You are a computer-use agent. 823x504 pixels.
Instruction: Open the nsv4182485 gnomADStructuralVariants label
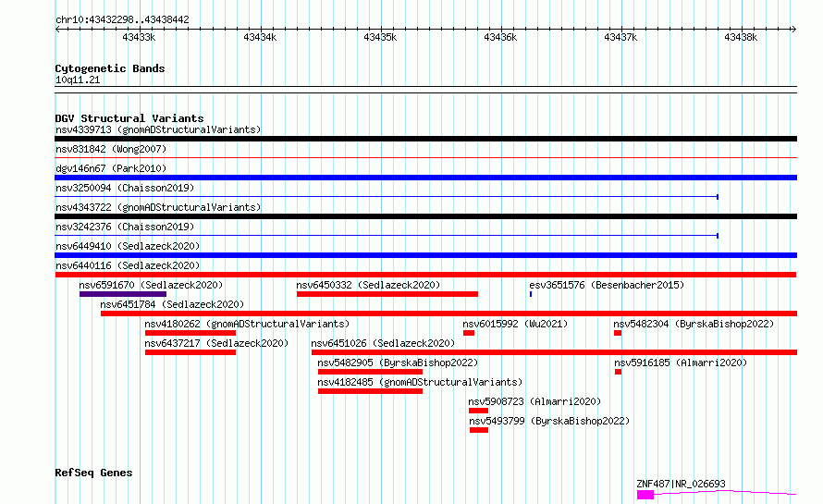[420, 382]
